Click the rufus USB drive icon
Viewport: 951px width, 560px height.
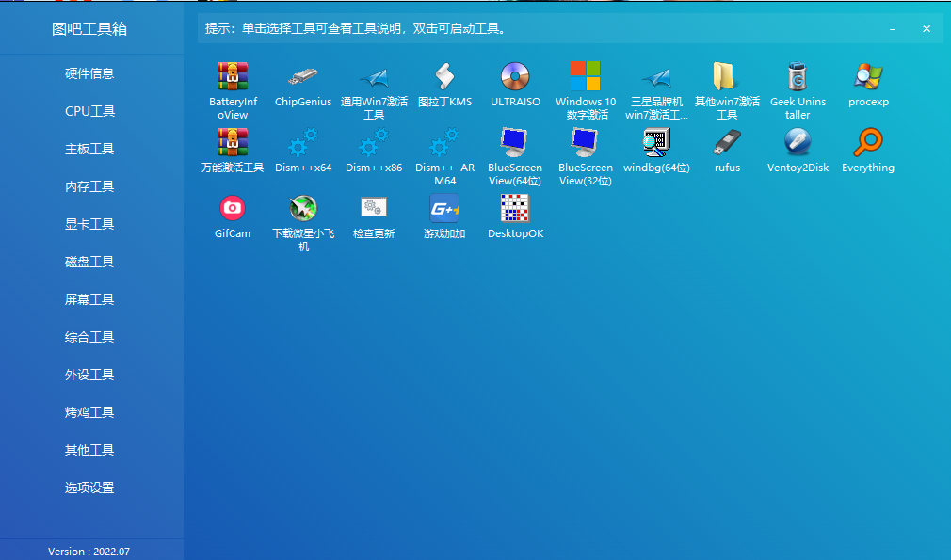click(x=727, y=143)
